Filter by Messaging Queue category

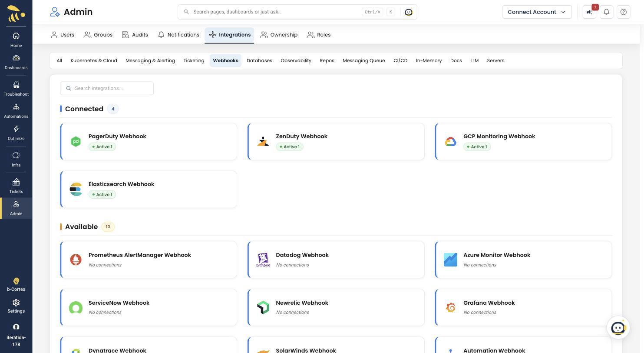point(364,60)
